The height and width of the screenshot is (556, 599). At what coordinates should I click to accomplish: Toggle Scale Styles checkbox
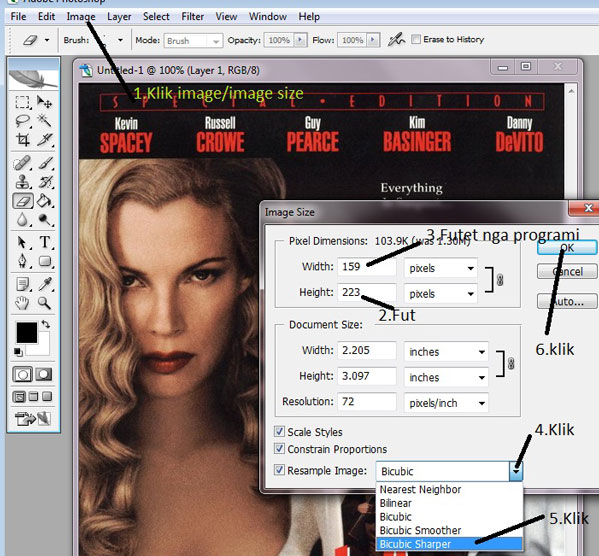tap(279, 432)
